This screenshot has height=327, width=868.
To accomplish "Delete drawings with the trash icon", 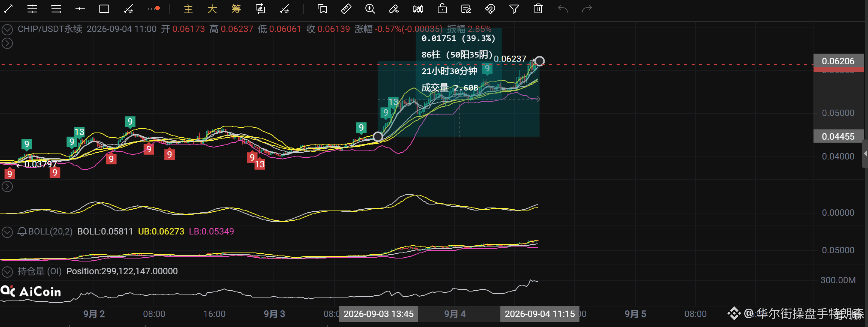I will tap(538, 9).
